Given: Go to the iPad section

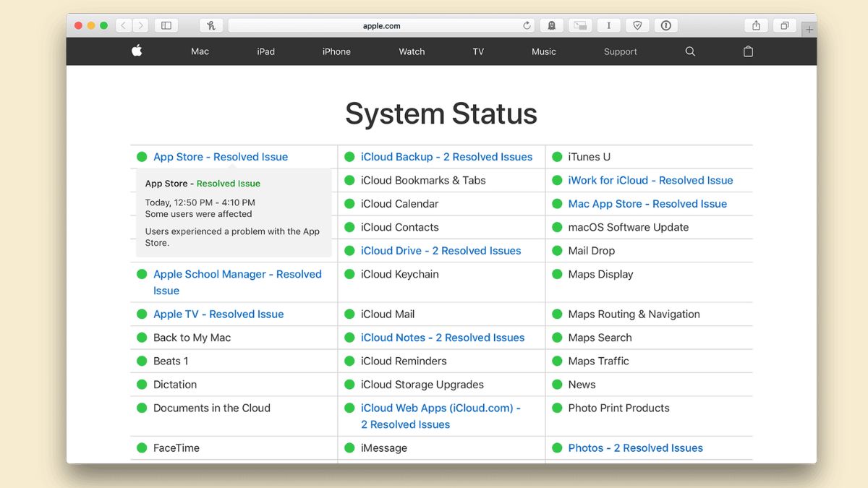Looking at the screenshot, I should 266,51.
